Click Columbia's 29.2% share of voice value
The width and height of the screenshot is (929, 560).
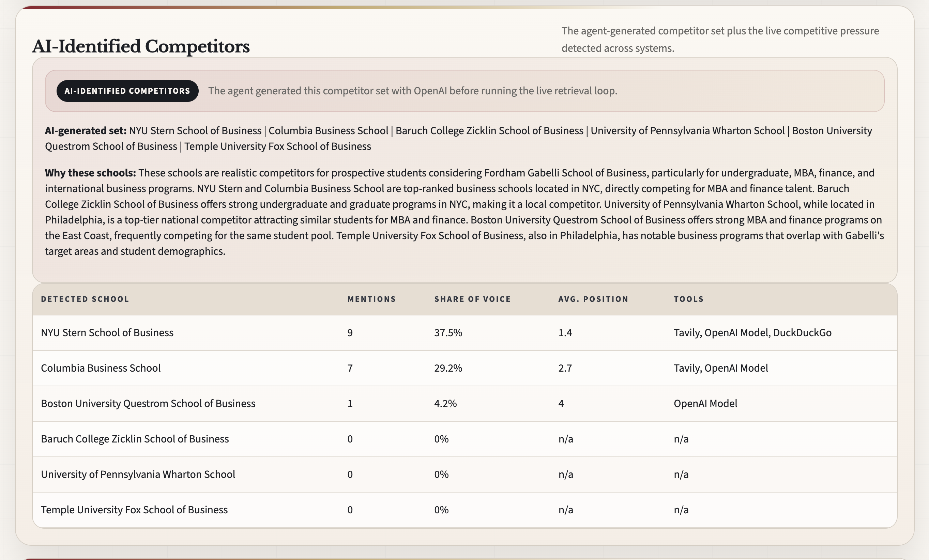[448, 368]
